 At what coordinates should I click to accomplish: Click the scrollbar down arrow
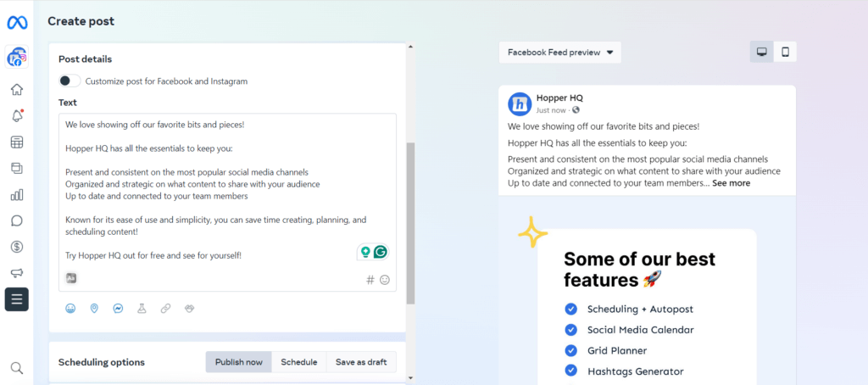click(410, 378)
